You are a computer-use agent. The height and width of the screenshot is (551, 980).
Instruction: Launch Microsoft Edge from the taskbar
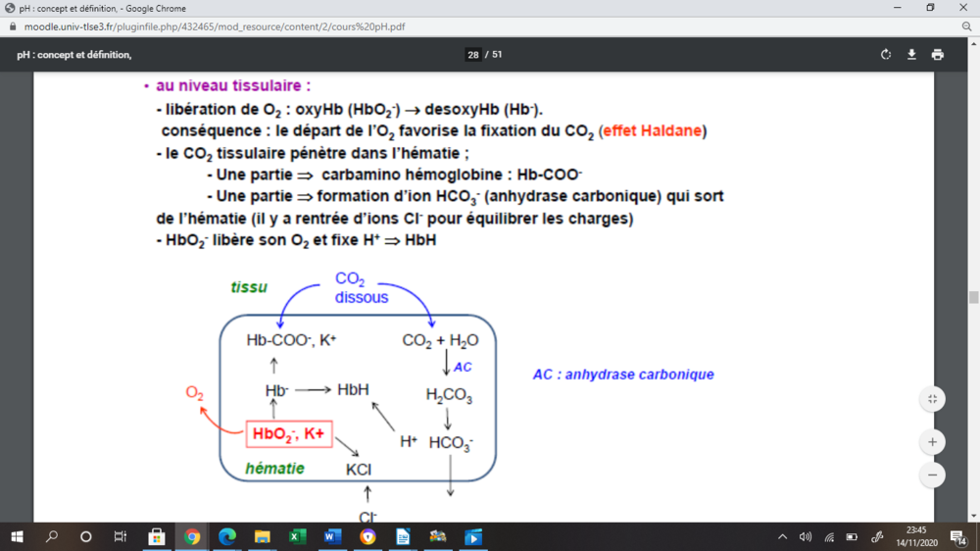pyautogui.click(x=226, y=536)
